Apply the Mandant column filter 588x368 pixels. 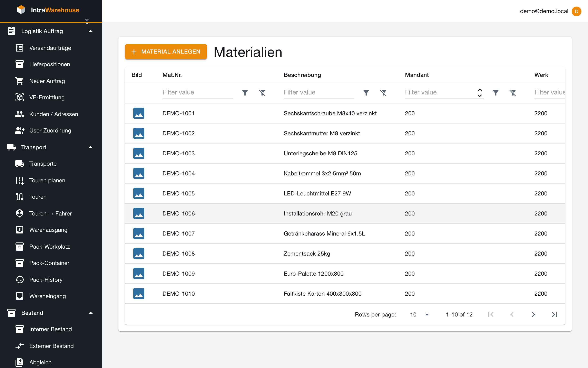click(496, 93)
